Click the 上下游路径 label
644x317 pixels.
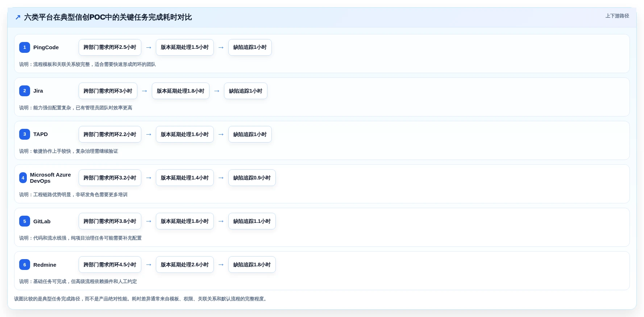pos(617,16)
